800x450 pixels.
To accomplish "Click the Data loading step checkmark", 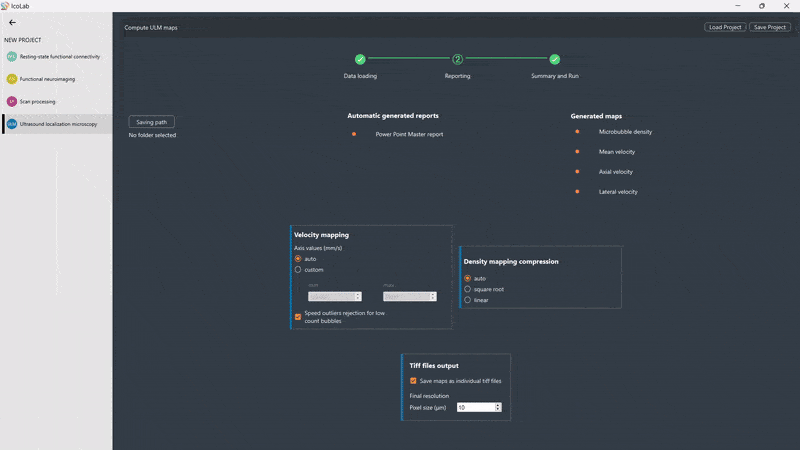I will coord(360,60).
